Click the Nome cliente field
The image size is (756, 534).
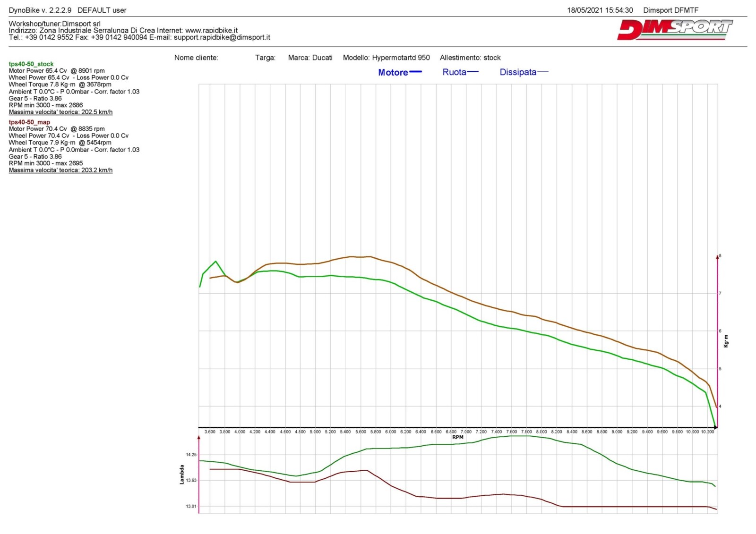coord(196,58)
